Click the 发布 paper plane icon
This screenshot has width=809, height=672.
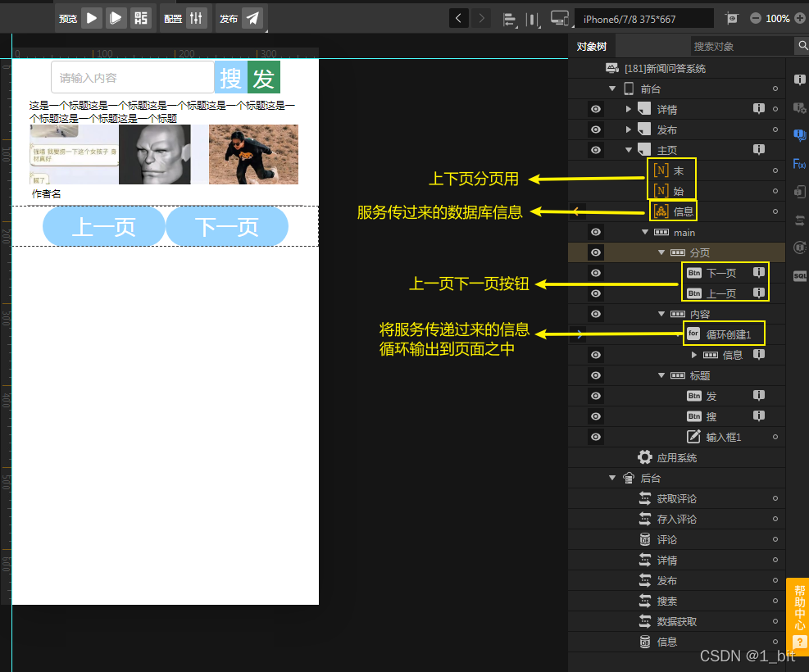point(252,19)
